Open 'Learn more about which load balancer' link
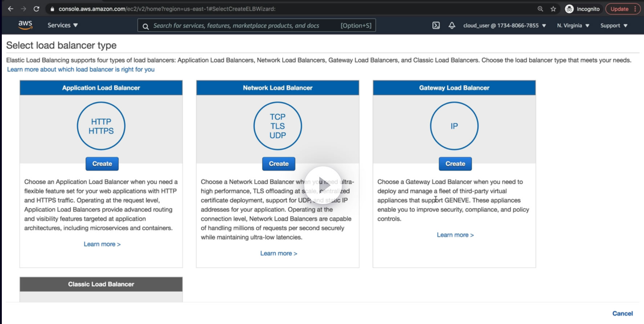Screen dimensions: 644x324 [81, 69]
